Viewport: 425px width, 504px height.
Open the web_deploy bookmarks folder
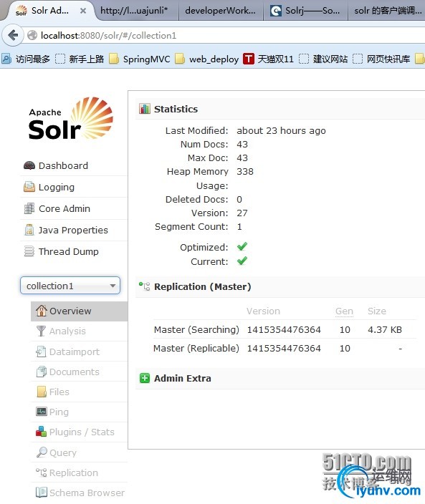(207, 59)
